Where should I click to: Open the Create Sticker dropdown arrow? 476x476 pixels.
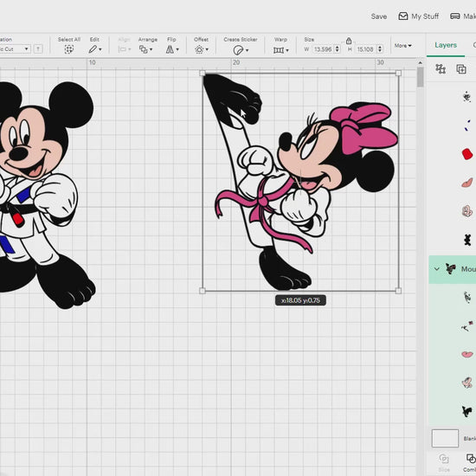tap(248, 50)
